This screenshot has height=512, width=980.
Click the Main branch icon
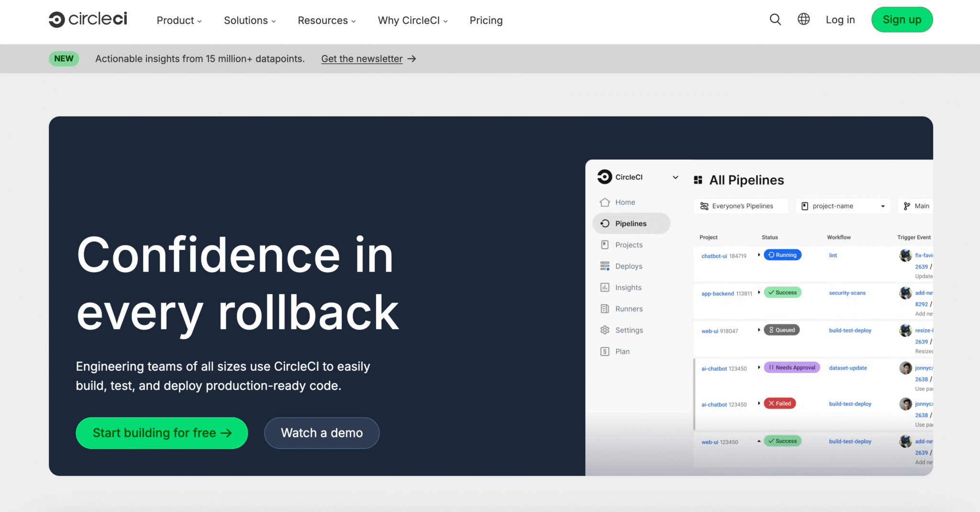pyautogui.click(x=907, y=206)
